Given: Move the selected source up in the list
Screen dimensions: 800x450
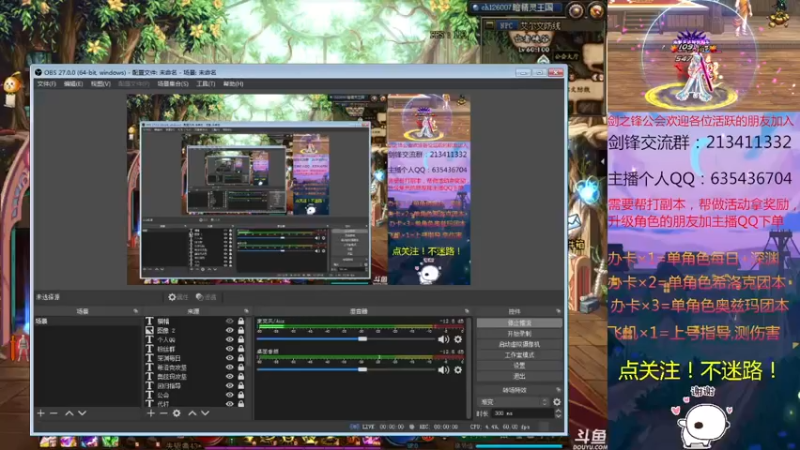Looking at the screenshot, I should click(192, 413).
